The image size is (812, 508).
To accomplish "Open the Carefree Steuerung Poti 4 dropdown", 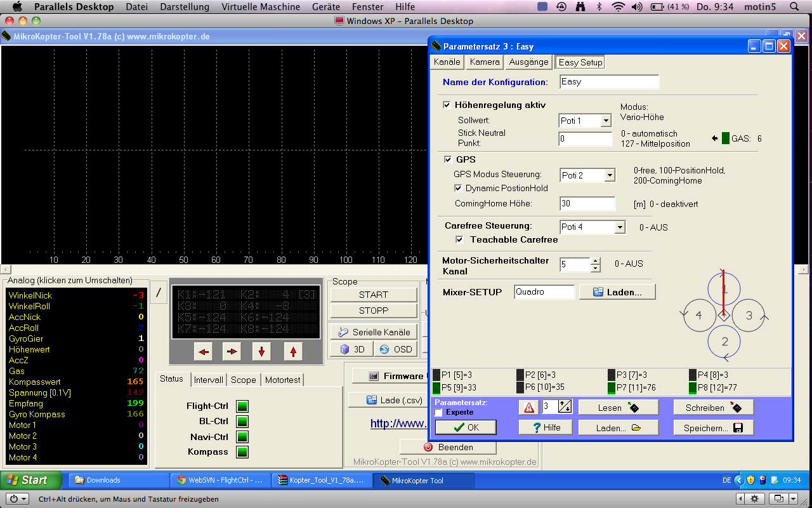I will click(620, 227).
